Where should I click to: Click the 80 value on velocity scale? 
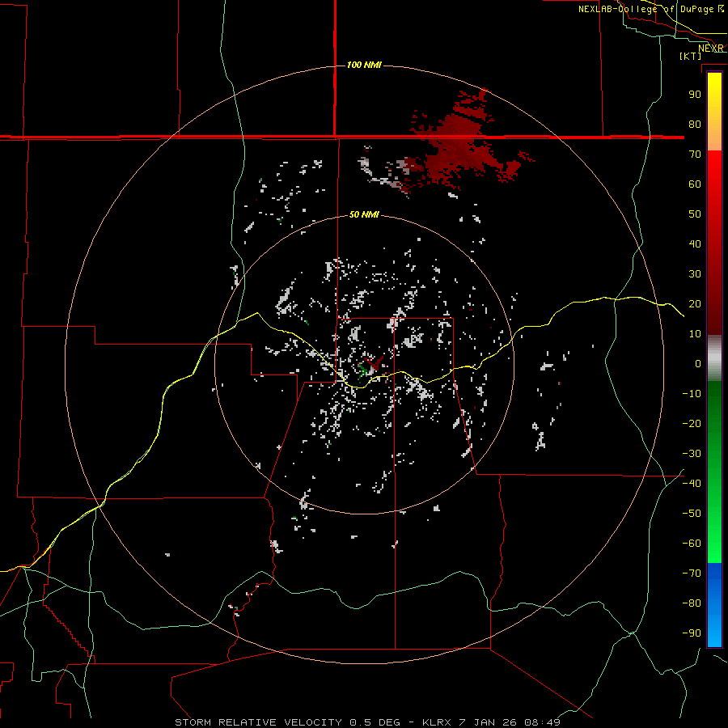pos(695,125)
